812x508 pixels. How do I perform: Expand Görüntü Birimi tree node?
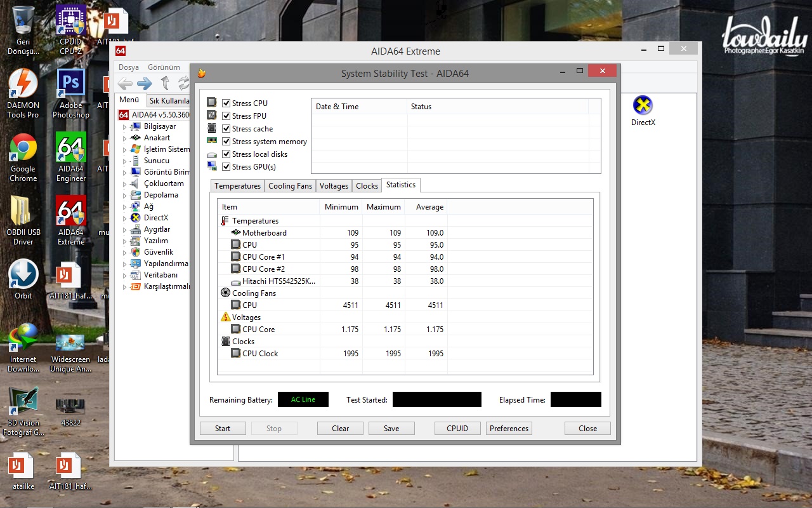click(124, 172)
